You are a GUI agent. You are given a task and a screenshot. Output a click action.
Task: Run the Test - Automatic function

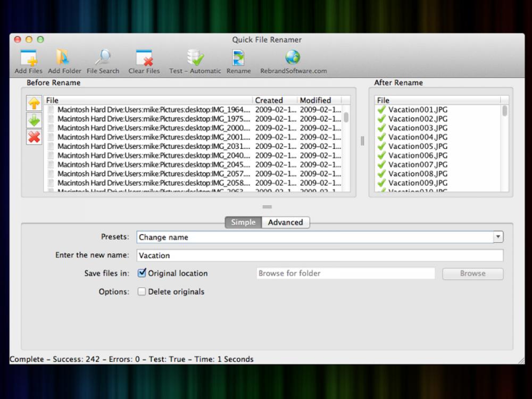pyautogui.click(x=195, y=59)
